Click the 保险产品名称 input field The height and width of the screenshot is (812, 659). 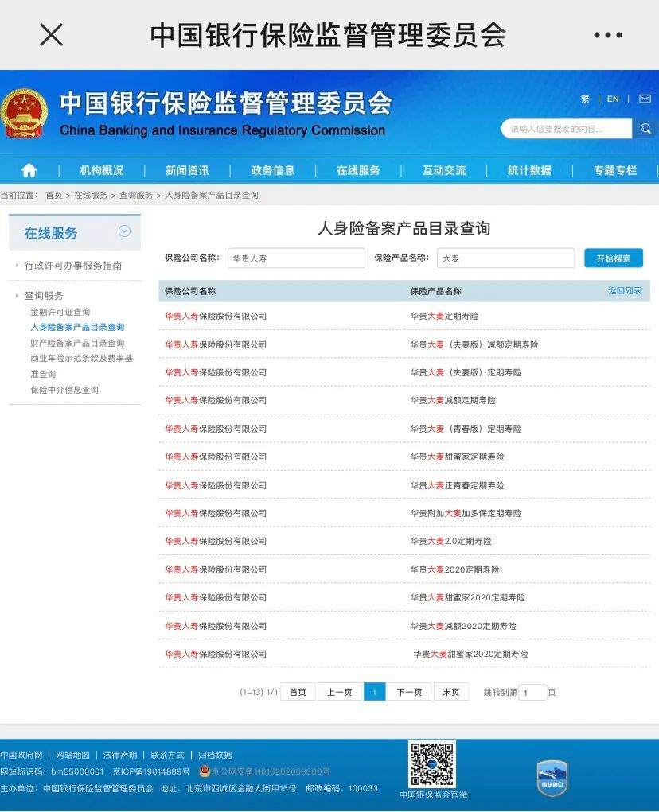coord(505,258)
